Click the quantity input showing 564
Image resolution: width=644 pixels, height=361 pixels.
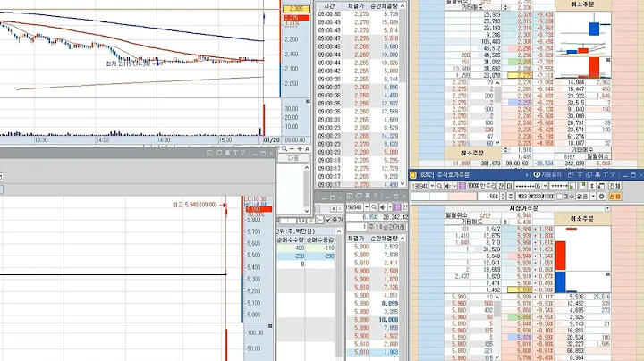click(488, 197)
